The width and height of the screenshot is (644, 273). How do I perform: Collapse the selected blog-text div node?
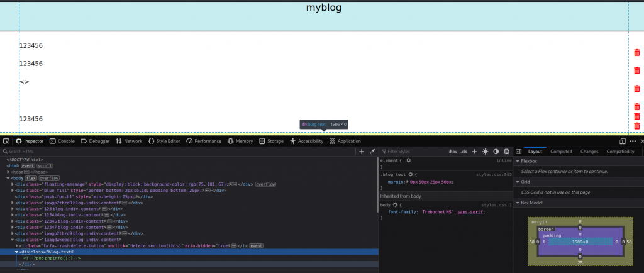click(17, 252)
